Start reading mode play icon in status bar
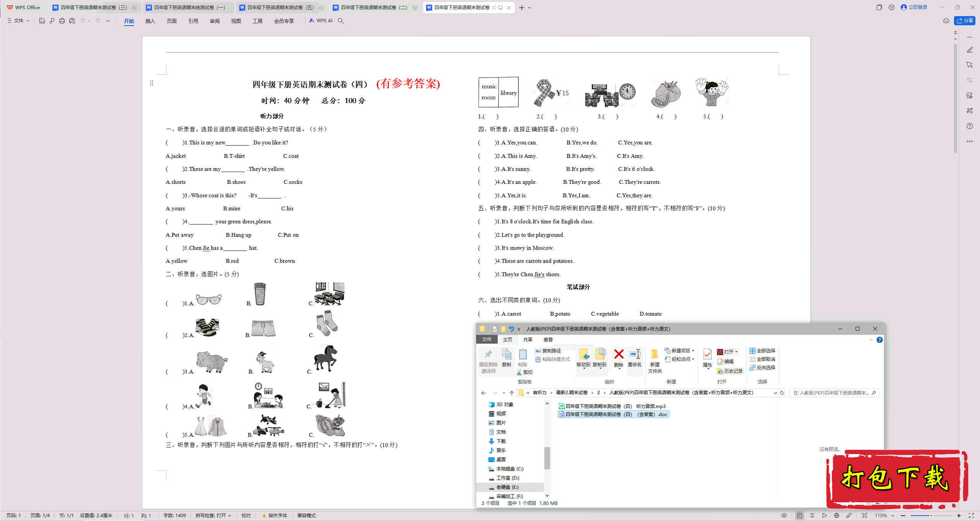Image resolution: width=980 pixels, height=521 pixels. (x=824, y=516)
